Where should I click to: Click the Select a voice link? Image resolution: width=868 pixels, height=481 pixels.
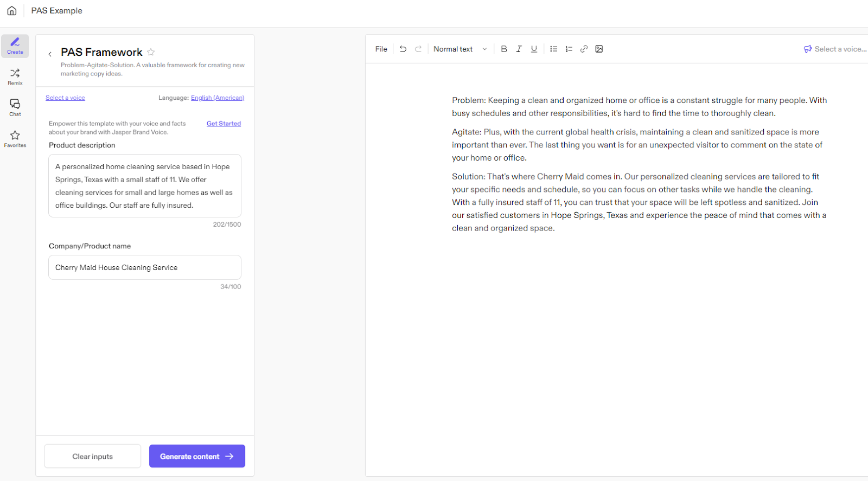[x=65, y=98]
